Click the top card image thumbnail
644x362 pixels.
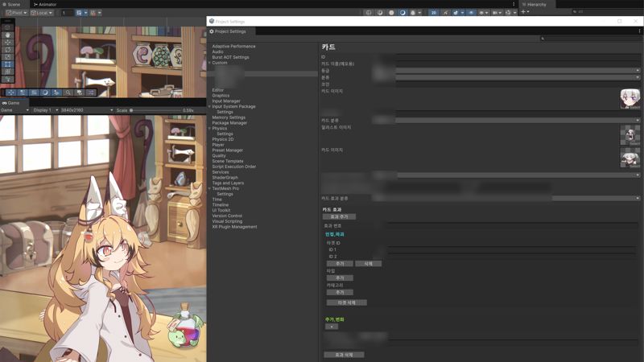630,98
